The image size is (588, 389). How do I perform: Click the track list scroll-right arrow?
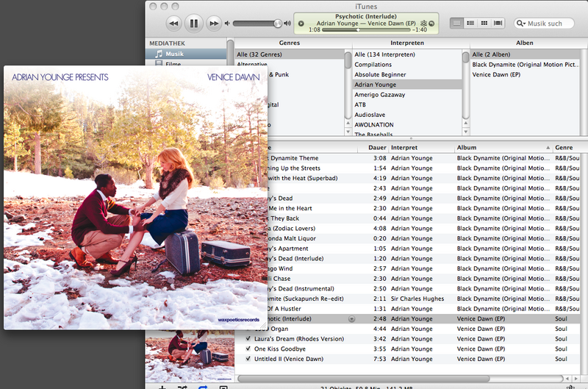coord(576,379)
